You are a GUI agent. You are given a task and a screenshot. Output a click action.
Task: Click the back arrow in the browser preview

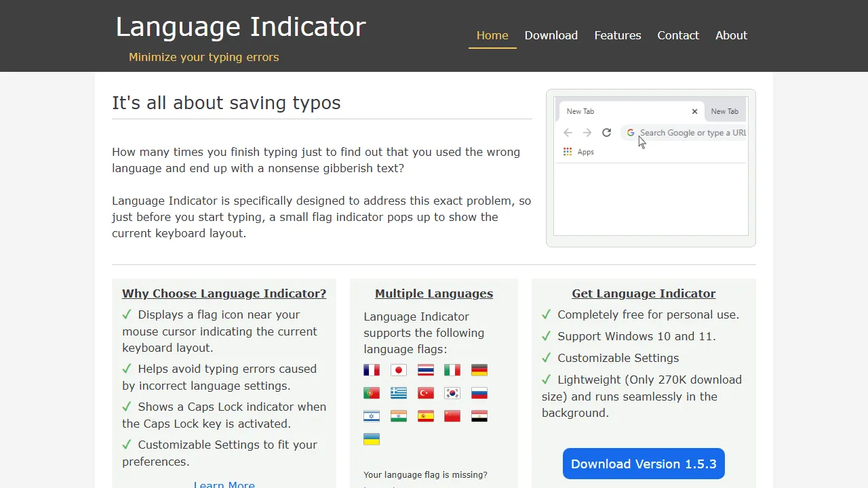click(x=568, y=132)
